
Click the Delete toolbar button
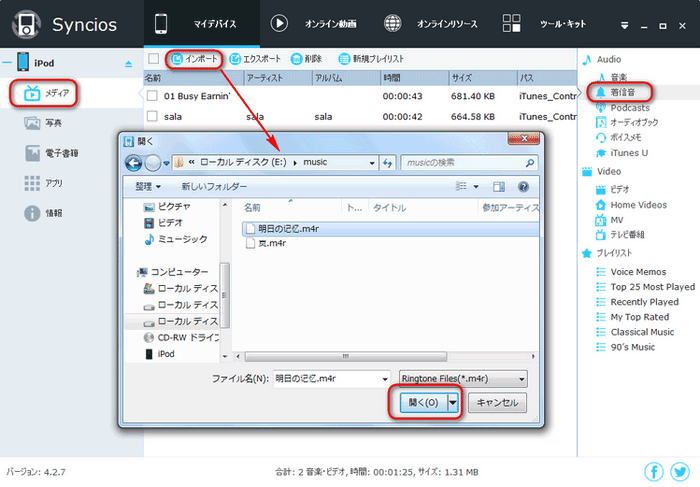coord(306,59)
